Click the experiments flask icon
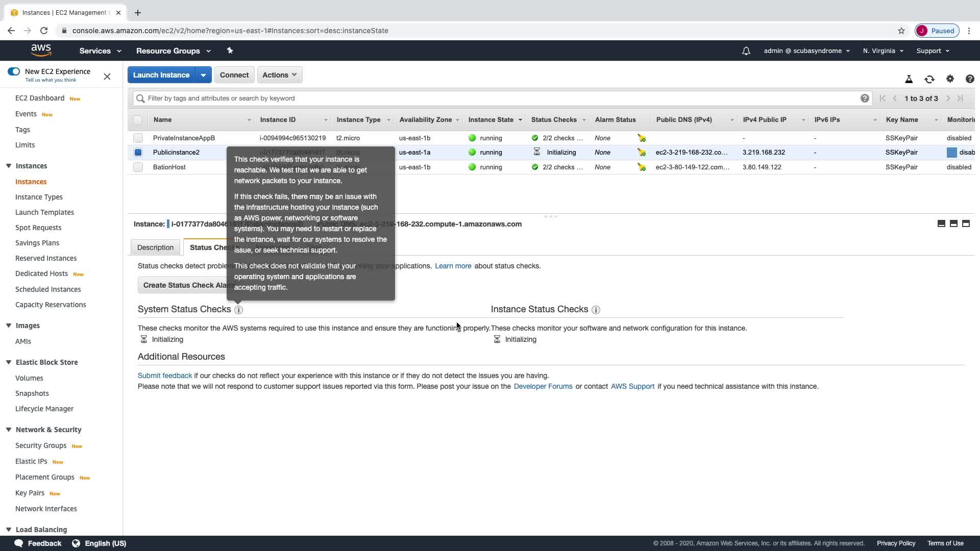 [x=909, y=79]
